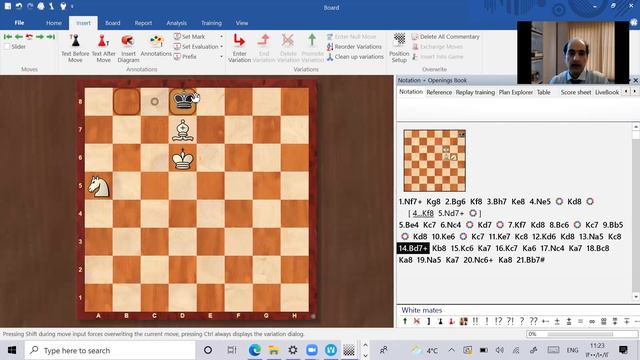
Task: Show hidden system tray icons chevron
Action: pyautogui.click(x=451, y=350)
